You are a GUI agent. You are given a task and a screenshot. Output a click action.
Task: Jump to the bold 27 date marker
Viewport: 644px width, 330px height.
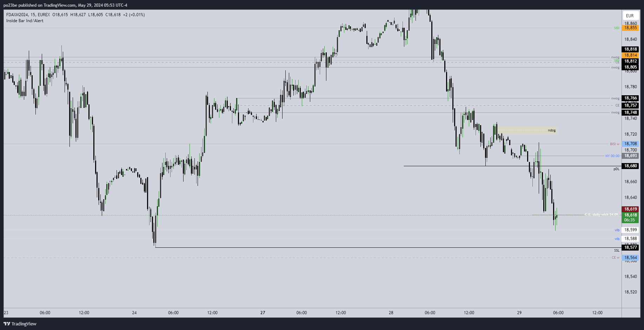[x=263, y=313]
